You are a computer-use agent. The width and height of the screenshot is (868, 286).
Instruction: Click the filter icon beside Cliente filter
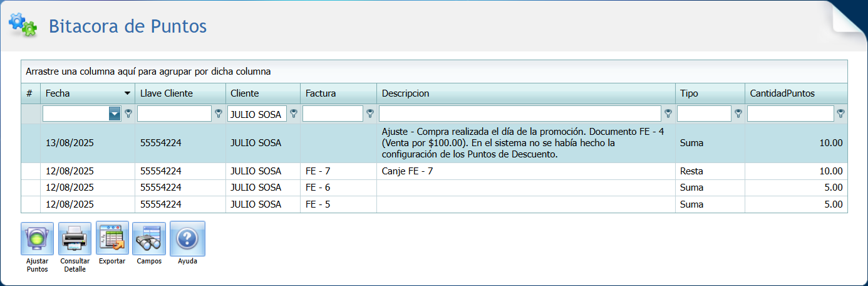click(x=294, y=114)
